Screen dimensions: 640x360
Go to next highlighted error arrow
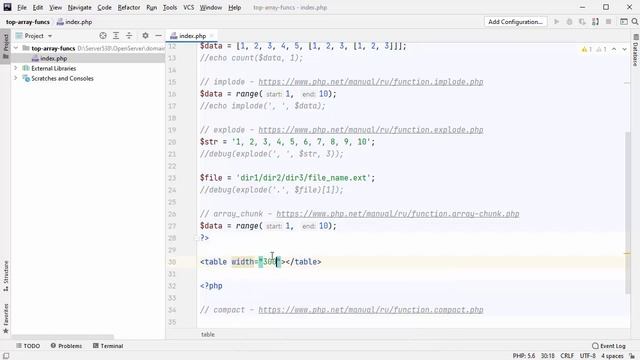click(624, 49)
